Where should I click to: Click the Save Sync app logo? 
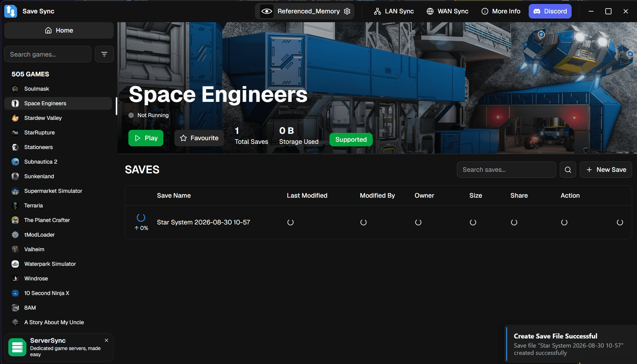tap(11, 11)
